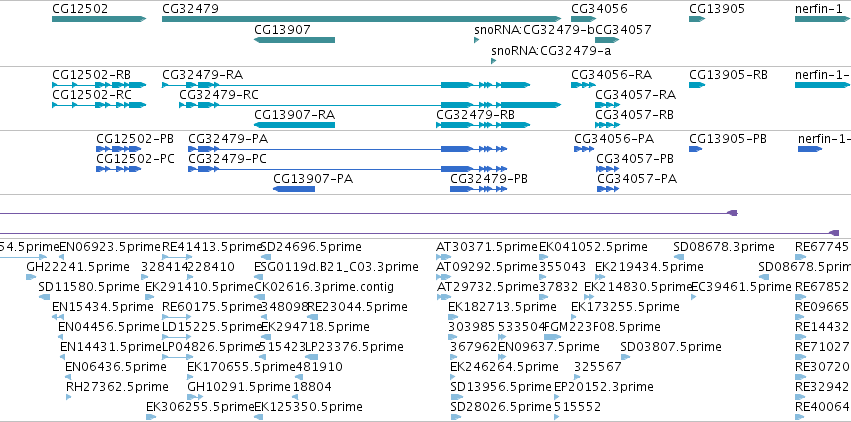851x422 pixels.
Task: Open EST SD24696.5prime
Action: (311, 247)
